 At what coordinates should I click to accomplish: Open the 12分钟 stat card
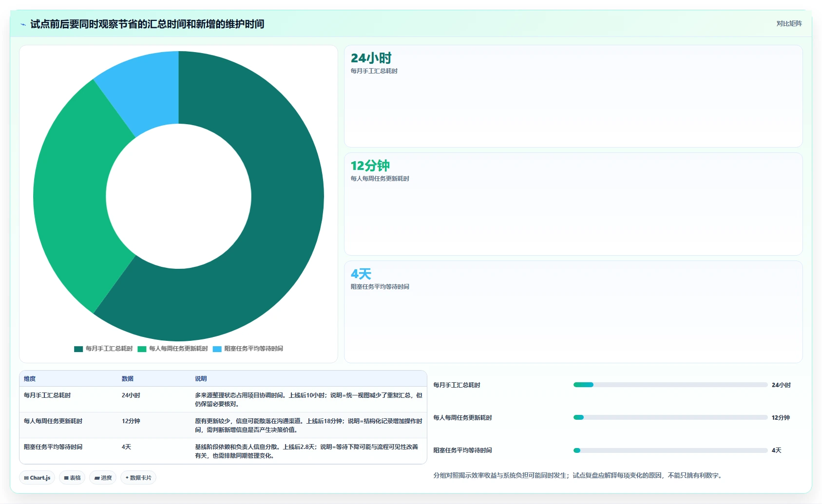(x=573, y=204)
